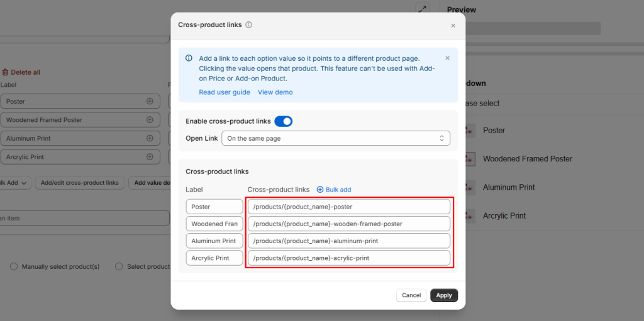The width and height of the screenshot is (644, 321).
Task: Click the plus icon in the Poster row
Action: coord(150,101)
